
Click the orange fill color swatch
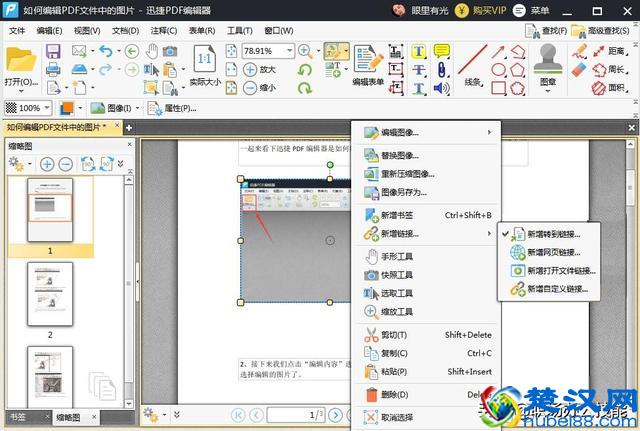tap(65, 108)
